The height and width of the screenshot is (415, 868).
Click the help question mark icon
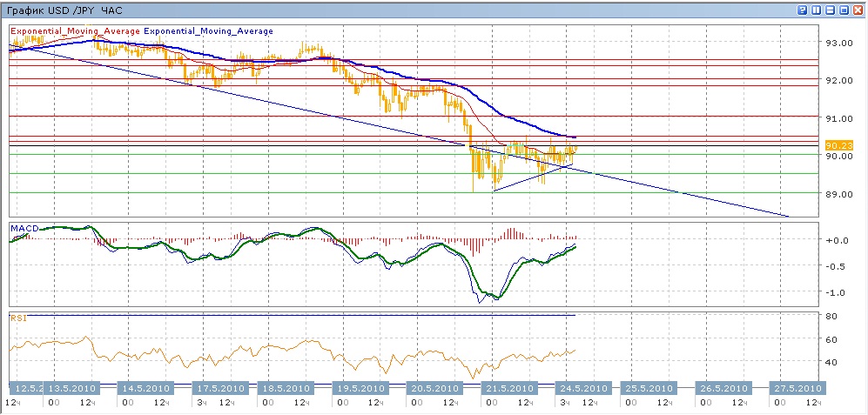[802, 10]
